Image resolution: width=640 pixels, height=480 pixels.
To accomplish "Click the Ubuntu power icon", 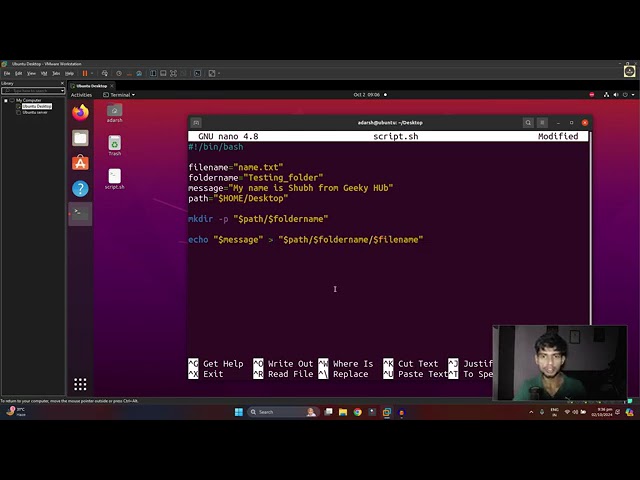I will point(625,95).
